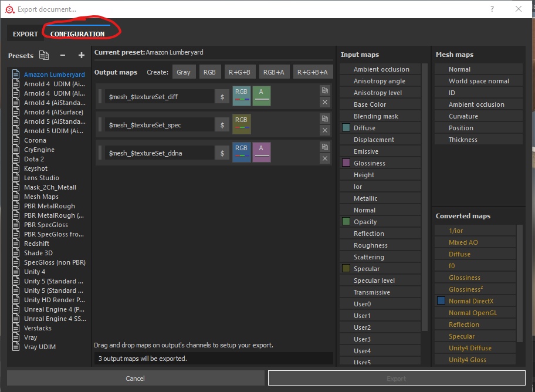Viewport: 535px width, 392px height.
Task: Click green A channel swatch of _diff map
Action: tap(262, 96)
